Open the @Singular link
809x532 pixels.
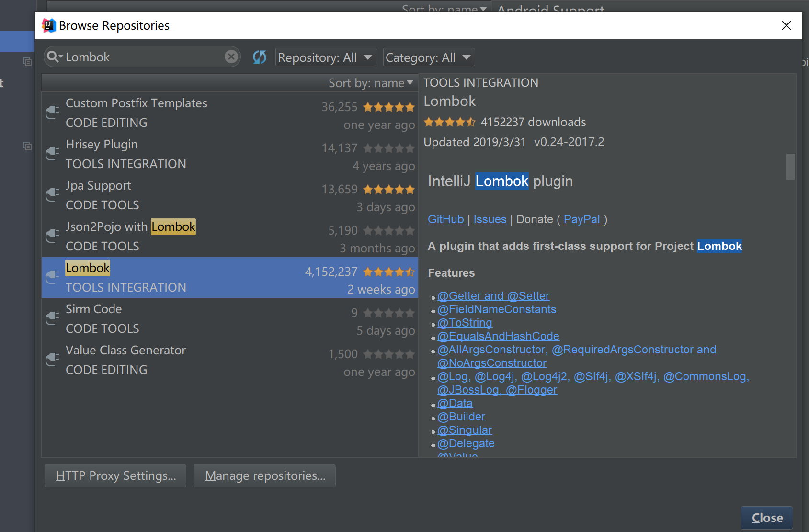click(x=465, y=430)
